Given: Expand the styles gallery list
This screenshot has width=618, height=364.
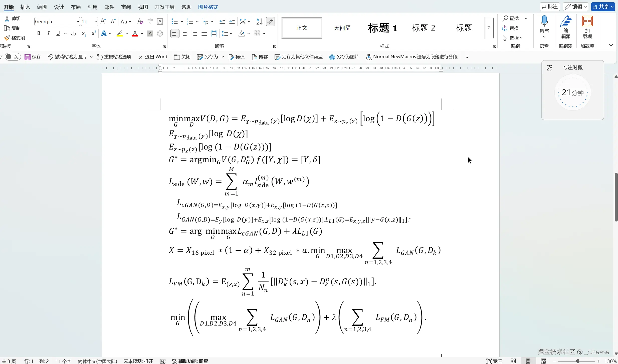Looking at the screenshot, I should [x=489, y=28].
